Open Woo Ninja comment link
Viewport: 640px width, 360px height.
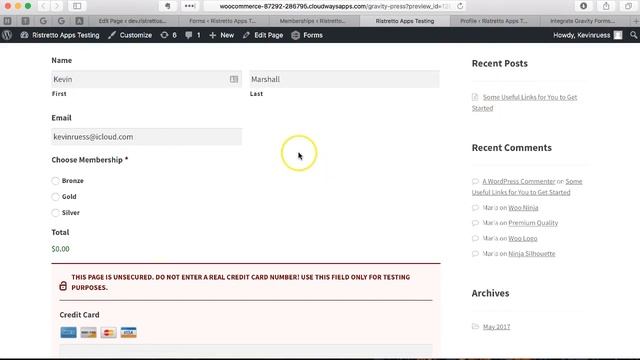point(523,208)
